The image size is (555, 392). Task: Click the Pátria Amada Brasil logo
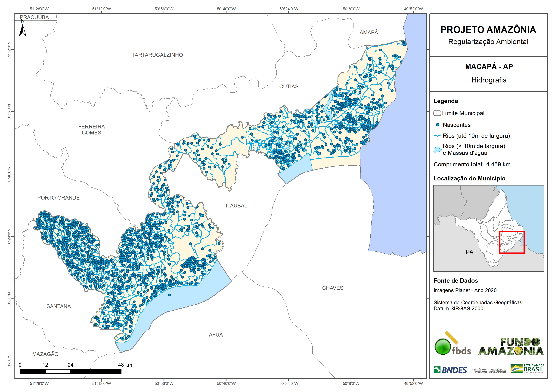(527, 369)
